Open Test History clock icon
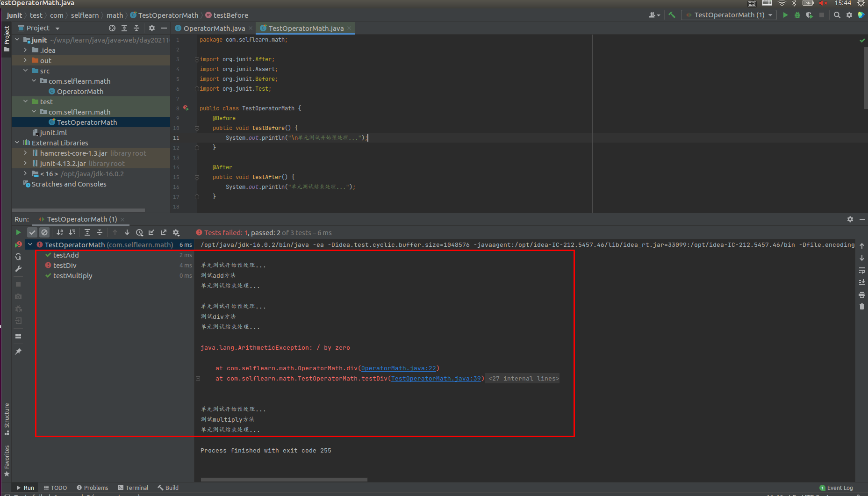The image size is (868, 496). click(x=139, y=232)
